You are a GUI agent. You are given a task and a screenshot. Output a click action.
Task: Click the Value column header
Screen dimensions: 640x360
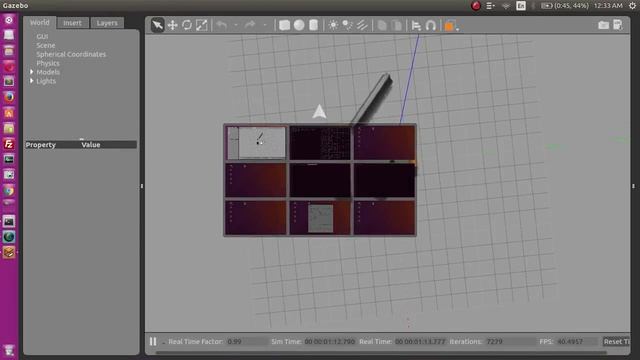click(x=91, y=144)
